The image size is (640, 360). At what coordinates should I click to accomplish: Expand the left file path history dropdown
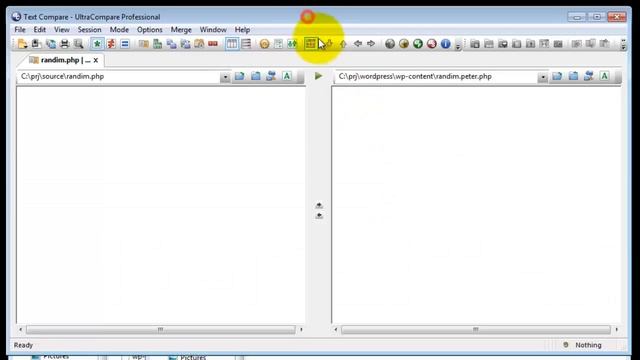[x=225, y=77]
